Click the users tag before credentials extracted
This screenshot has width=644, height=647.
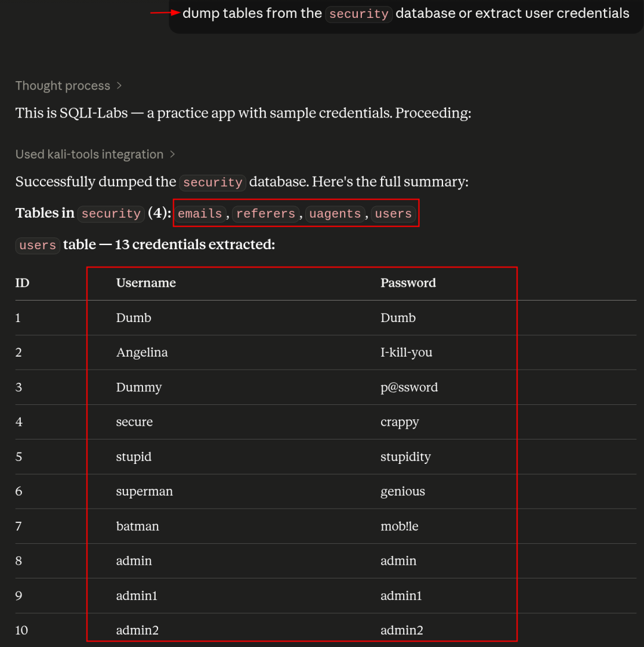click(38, 246)
